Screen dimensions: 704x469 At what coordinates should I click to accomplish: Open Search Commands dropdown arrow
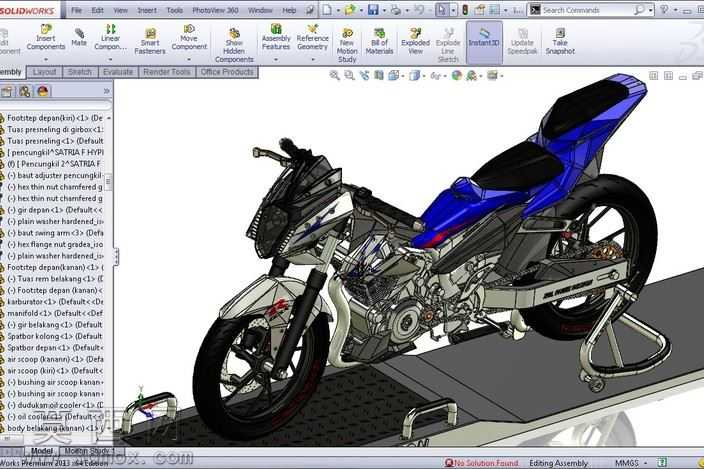click(651, 10)
